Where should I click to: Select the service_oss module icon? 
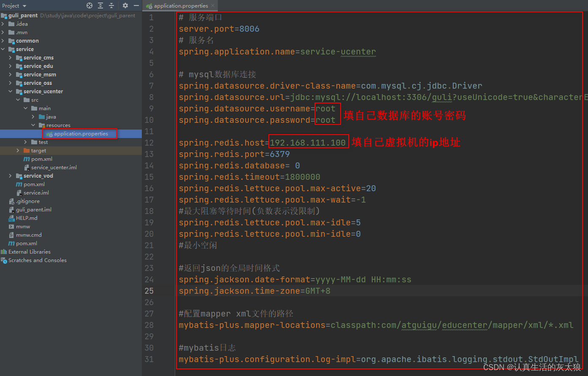19,83
